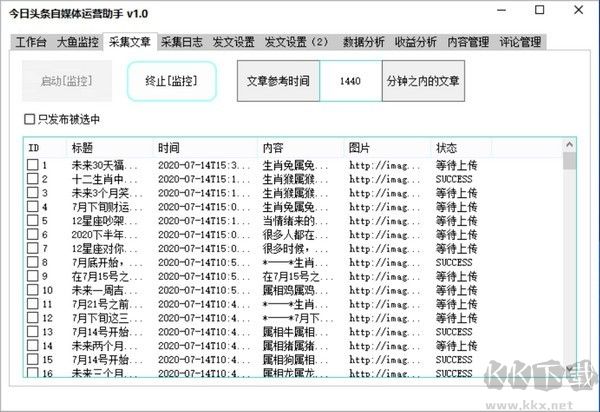Check the row 6 checkbox
The height and width of the screenshot is (412, 600).
coord(33,234)
